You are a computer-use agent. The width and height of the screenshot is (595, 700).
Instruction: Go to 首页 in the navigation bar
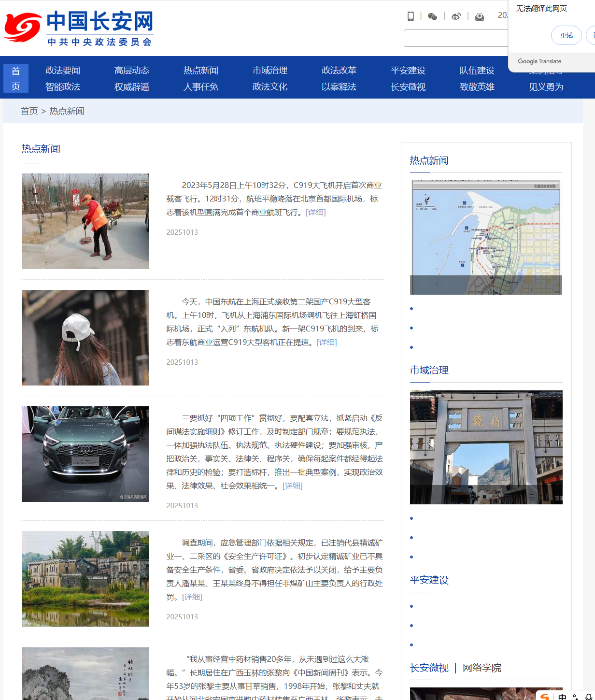(16, 78)
